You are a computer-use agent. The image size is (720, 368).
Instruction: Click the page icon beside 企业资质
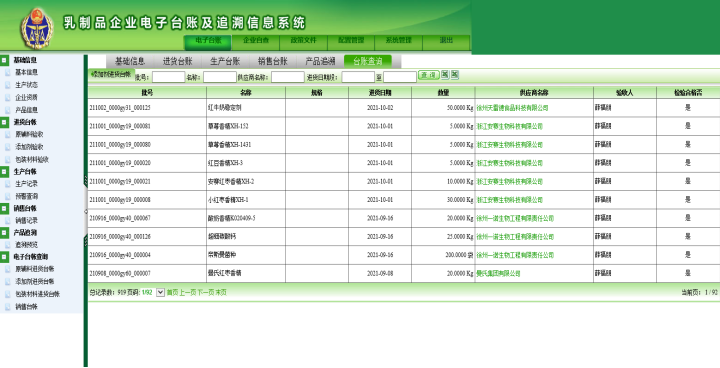7,97
